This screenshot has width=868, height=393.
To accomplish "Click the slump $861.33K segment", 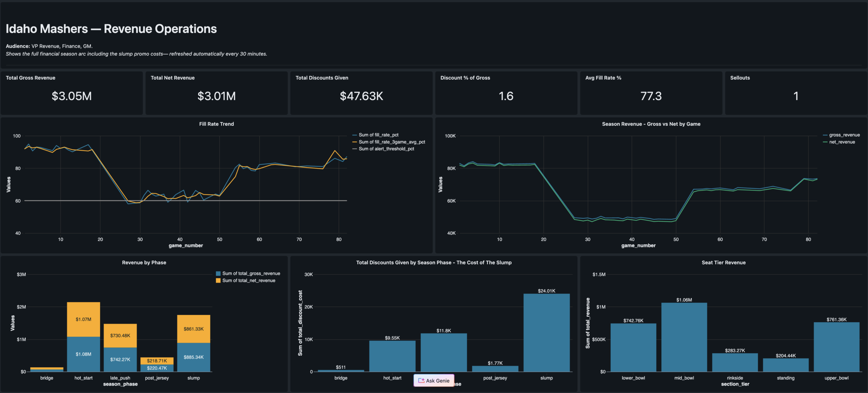I will (194, 329).
